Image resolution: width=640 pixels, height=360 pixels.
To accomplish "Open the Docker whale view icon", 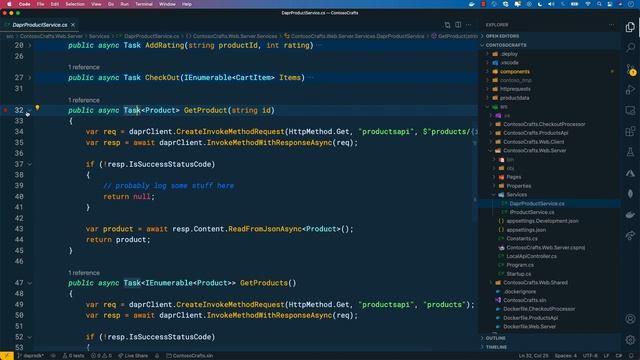I will click(x=630, y=215).
